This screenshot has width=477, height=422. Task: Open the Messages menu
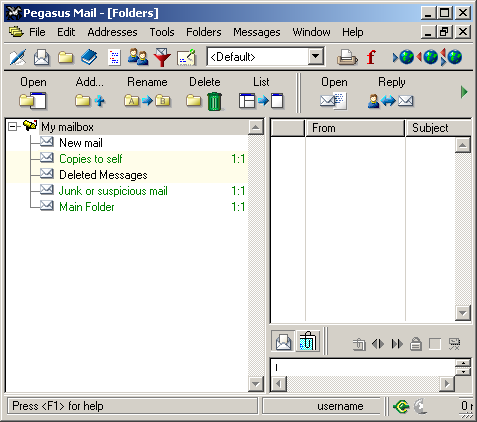tap(257, 32)
